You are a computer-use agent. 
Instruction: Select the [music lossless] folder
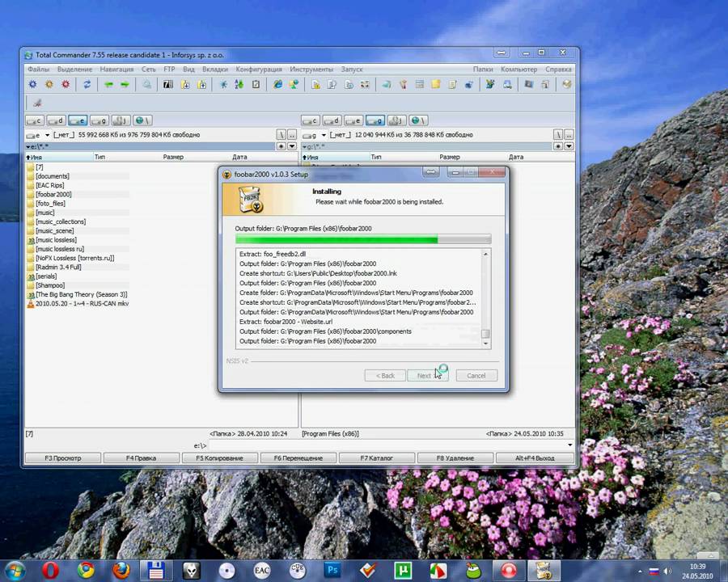(x=56, y=240)
